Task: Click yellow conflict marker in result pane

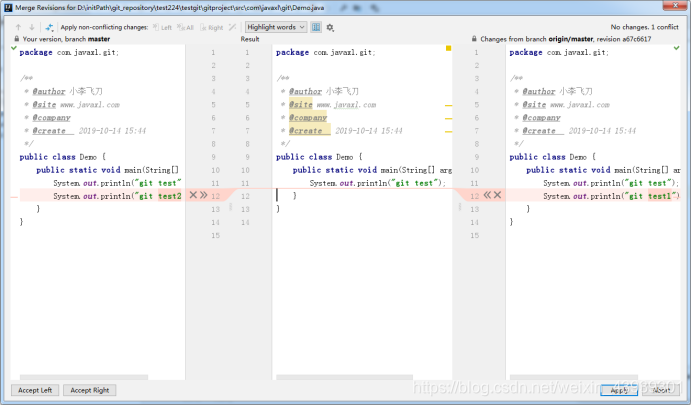Action: [x=448, y=48]
